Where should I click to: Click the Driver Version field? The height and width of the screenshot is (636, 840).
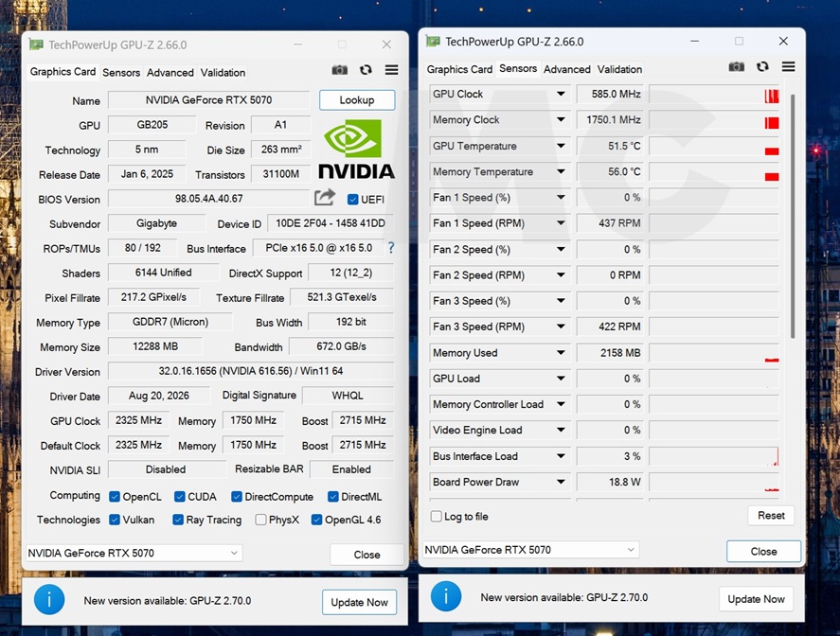click(251, 371)
